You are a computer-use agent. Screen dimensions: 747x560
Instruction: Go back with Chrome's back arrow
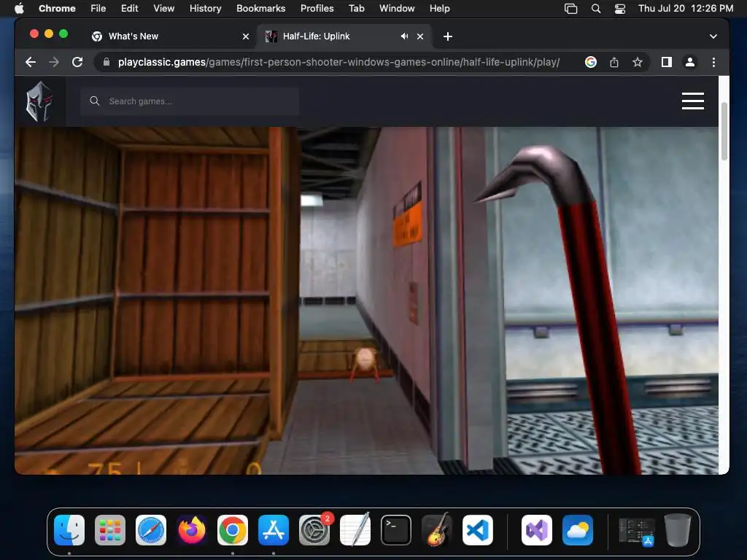pos(31,62)
